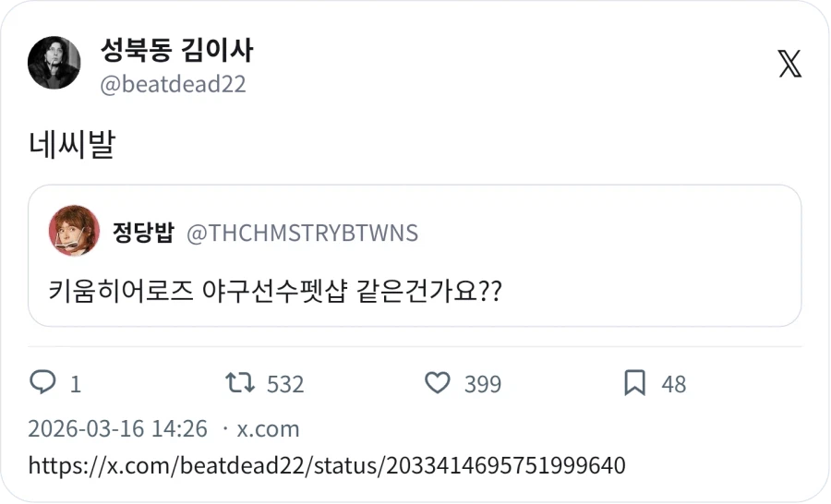
Task: Click the retweet count 532
Action: [285, 384]
